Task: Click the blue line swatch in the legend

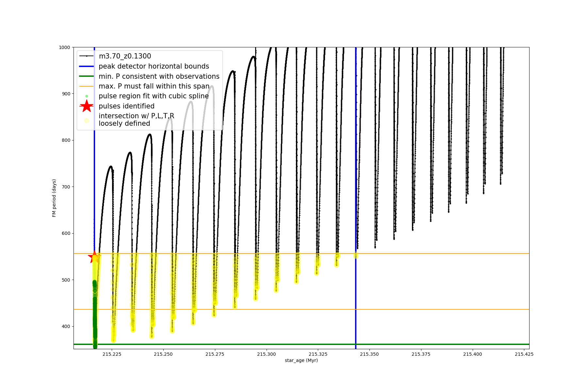Action: (x=87, y=66)
